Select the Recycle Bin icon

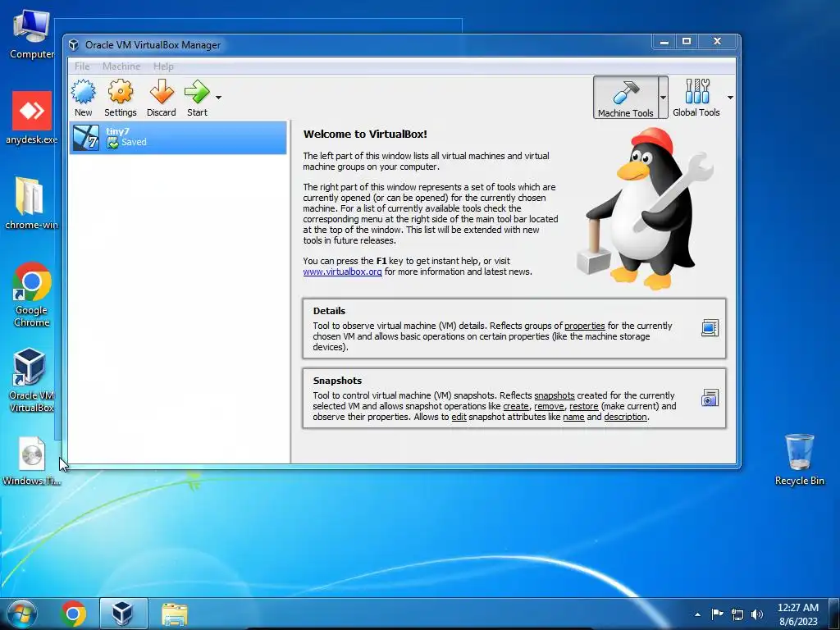799,459
